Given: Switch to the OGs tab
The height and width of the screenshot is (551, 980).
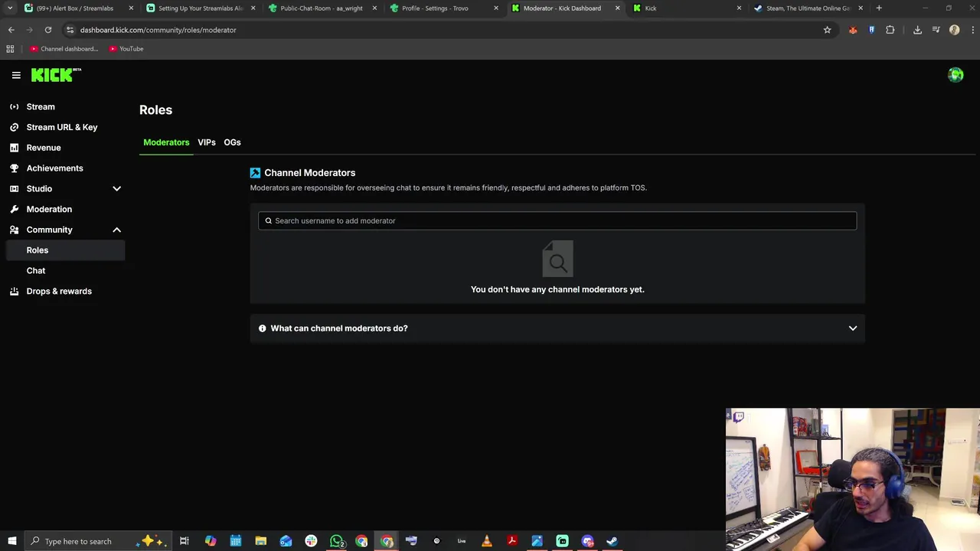Looking at the screenshot, I should (x=232, y=142).
